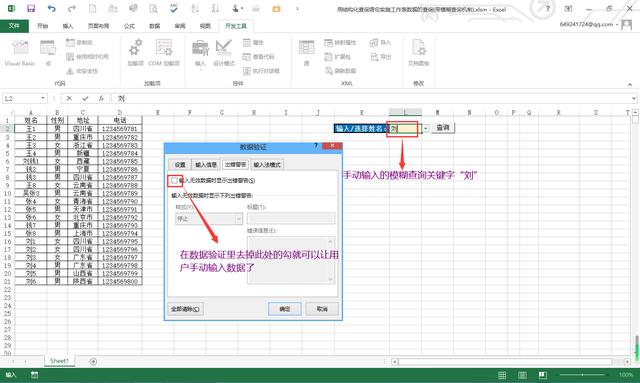This screenshot has width=640, height=383.
Task: Confirm the cell entry with the checkmark
Action: coord(85,98)
